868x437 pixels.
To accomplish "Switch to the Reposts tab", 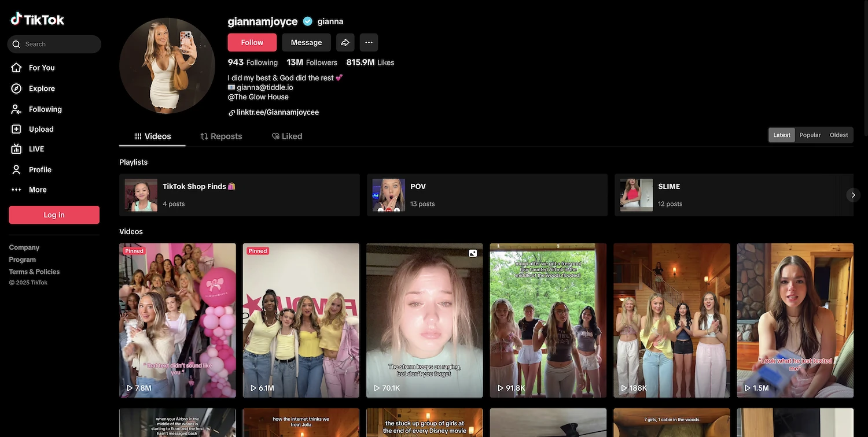I will click(221, 136).
